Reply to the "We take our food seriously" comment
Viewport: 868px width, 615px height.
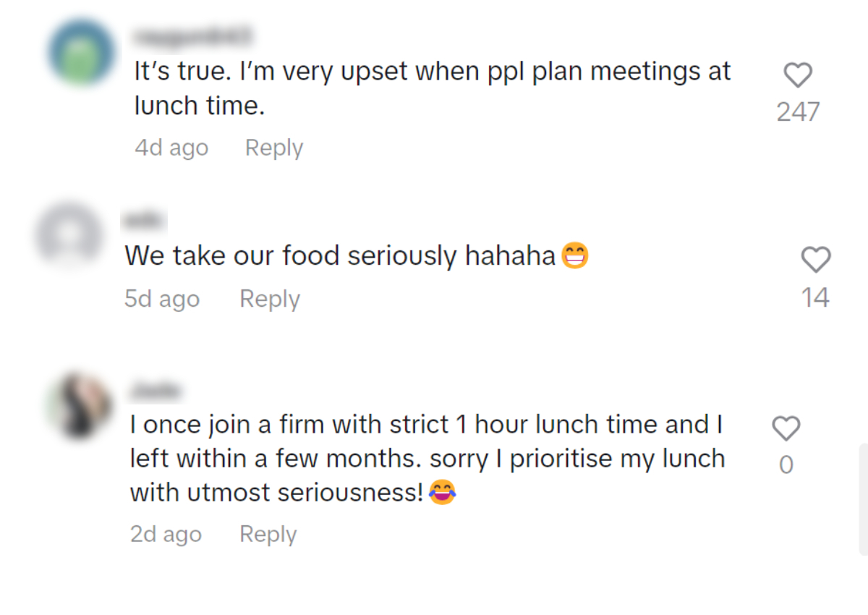[x=269, y=299]
